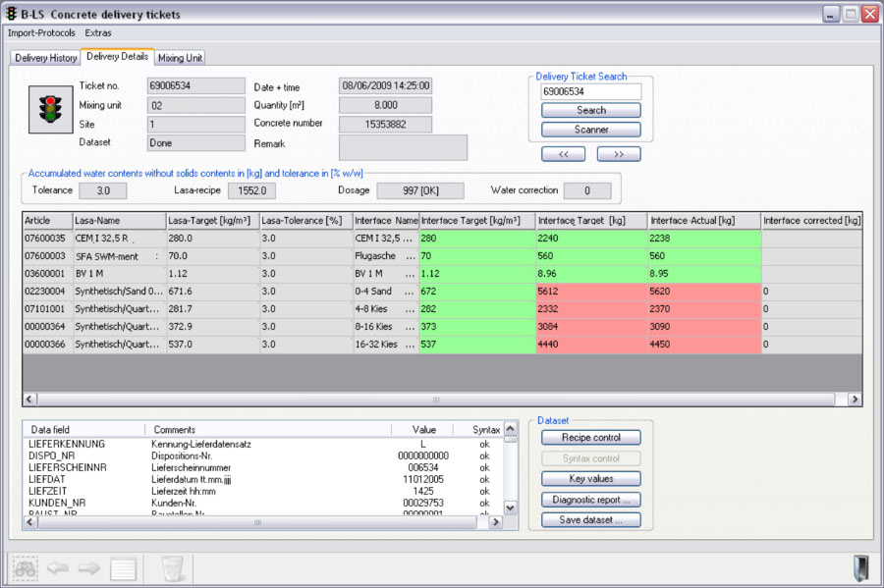Click the up arrow of the data field list scrollbar
Image resolution: width=884 pixels, height=588 pixels.
tap(510, 429)
